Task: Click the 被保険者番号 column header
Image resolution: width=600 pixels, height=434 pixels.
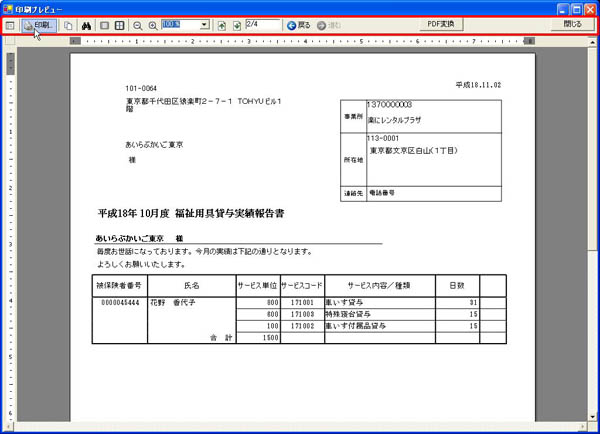Action: click(119, 286)
